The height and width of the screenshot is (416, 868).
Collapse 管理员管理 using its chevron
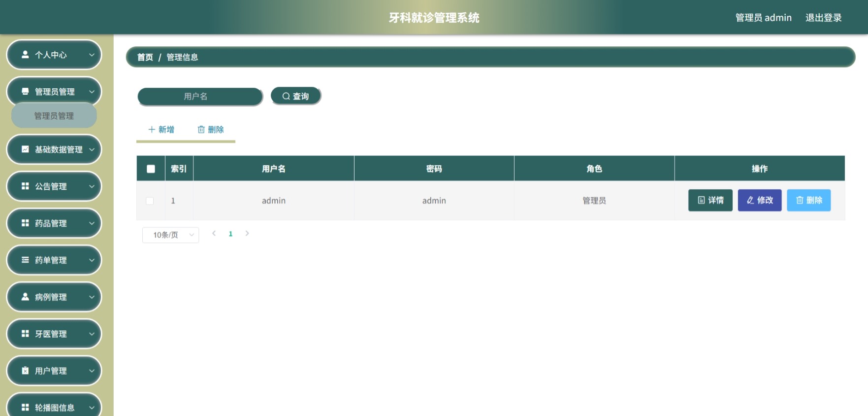[x=92, y=92]
